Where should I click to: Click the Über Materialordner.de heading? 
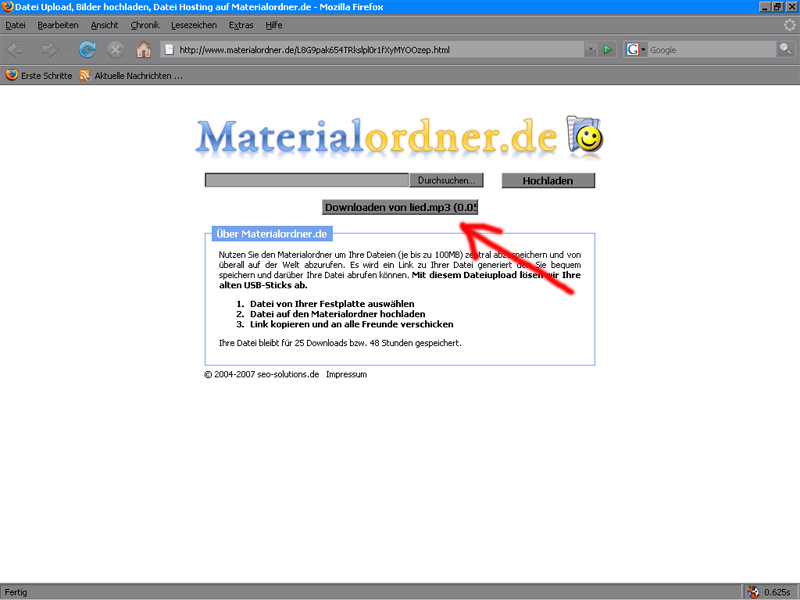271,234
